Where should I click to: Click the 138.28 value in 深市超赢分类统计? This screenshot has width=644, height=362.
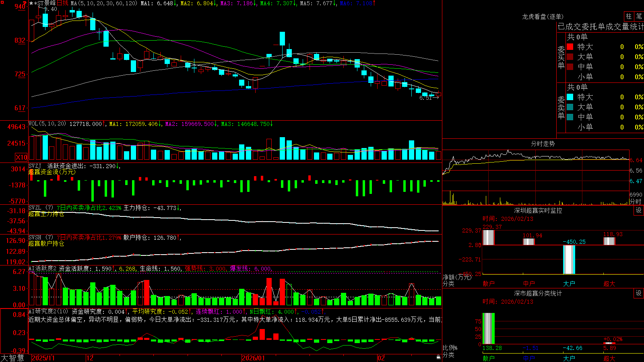pyautogui.click(x=492, y=348)
